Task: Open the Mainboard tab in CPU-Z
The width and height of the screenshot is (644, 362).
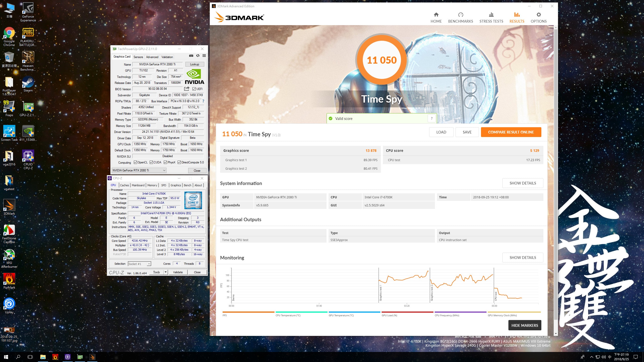Action: tap(138, 185)
